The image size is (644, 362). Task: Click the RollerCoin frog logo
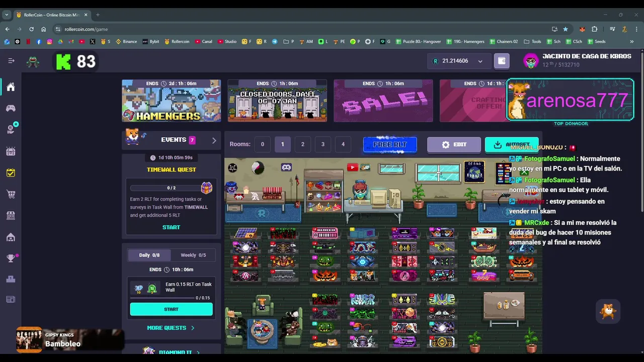(33, 61)
